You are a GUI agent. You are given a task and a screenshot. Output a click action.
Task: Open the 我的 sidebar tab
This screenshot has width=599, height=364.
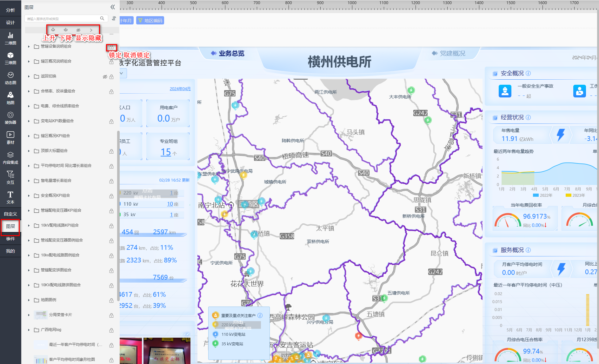[10, 251]
